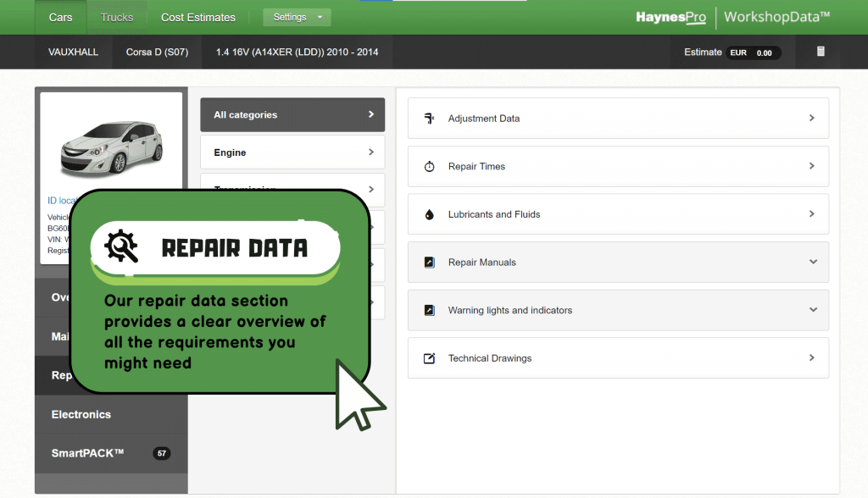Viewport: 868px width, 498px height.
Task: Select the All categories button
Action: click(292, 115)
